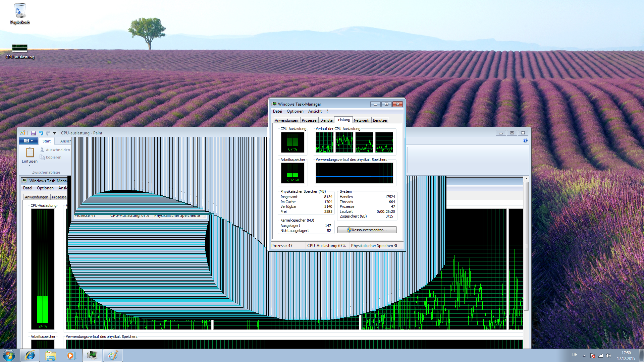The height and width of the screenshot is (362, 644).
Task: Open Internet Explorer from the taskbar
Action: (x=30, y=355)
